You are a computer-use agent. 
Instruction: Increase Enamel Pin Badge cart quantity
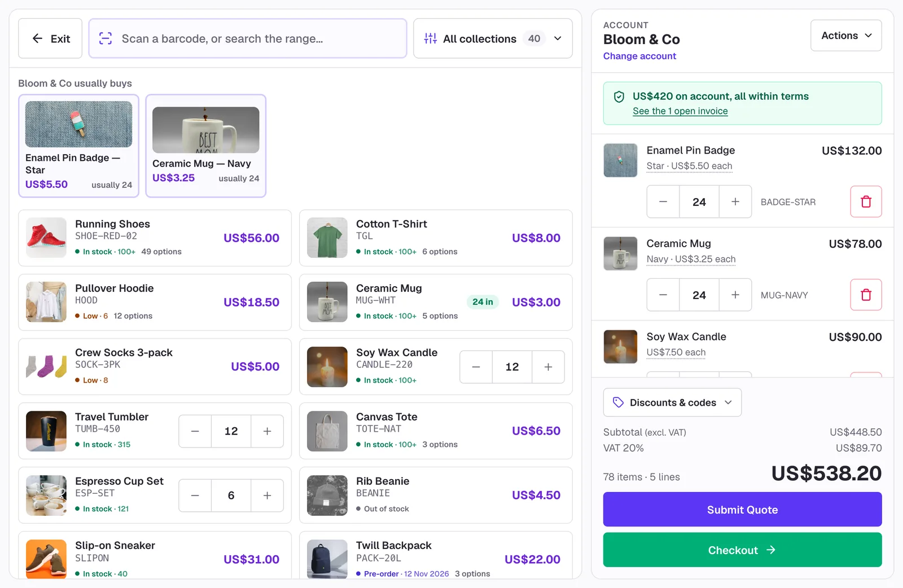coord(735,201)
